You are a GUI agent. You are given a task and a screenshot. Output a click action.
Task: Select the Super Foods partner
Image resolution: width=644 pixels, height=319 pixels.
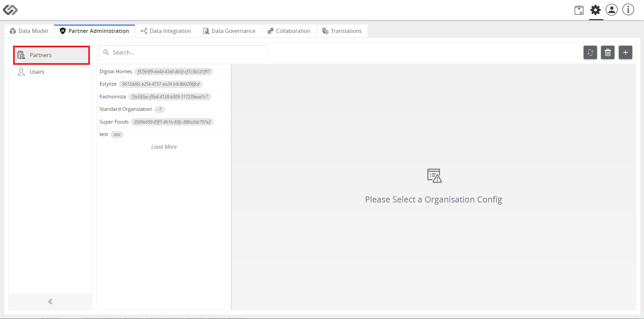(x=164, y=122)
